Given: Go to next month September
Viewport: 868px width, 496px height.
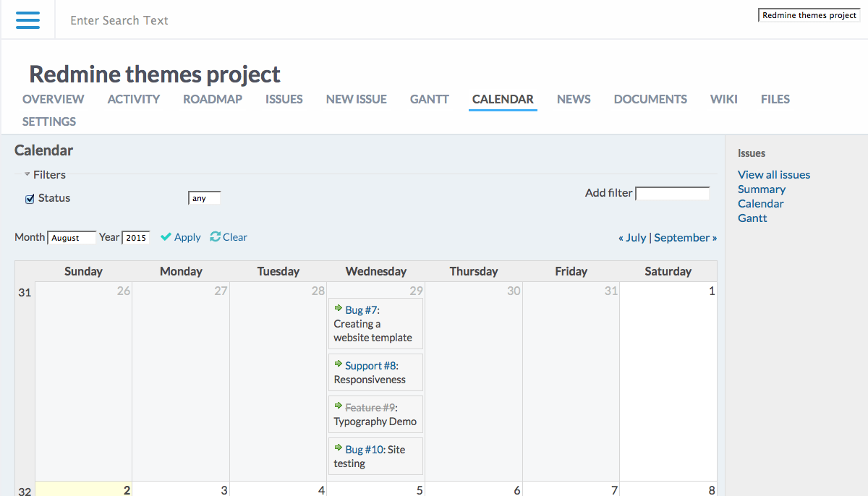Looking at the screenshot, I should [x=686, y=237].
